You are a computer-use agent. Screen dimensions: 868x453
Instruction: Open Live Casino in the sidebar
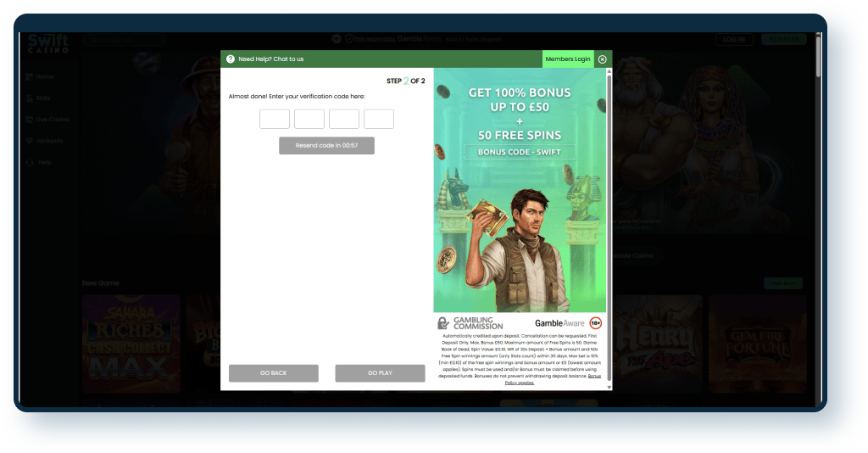[53, 119]
